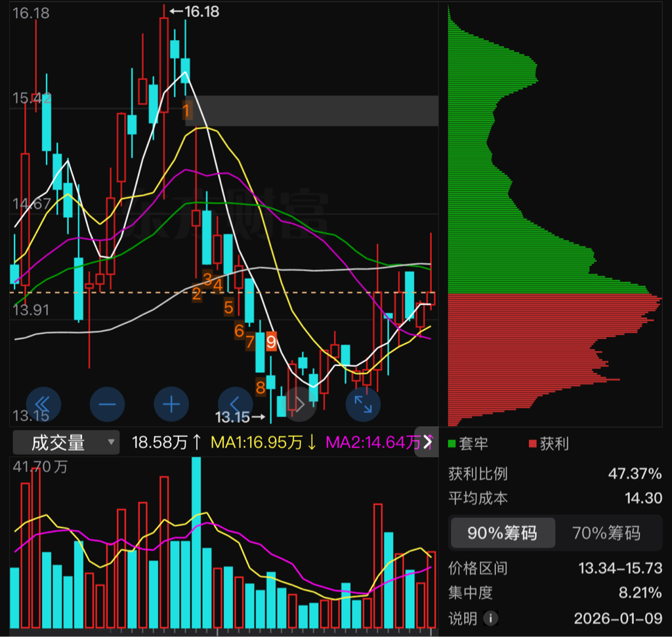Screen dimensions: 672x637
Task: Open the 说明 info icon
Action: pyautogui.click(x=491, y=618)
